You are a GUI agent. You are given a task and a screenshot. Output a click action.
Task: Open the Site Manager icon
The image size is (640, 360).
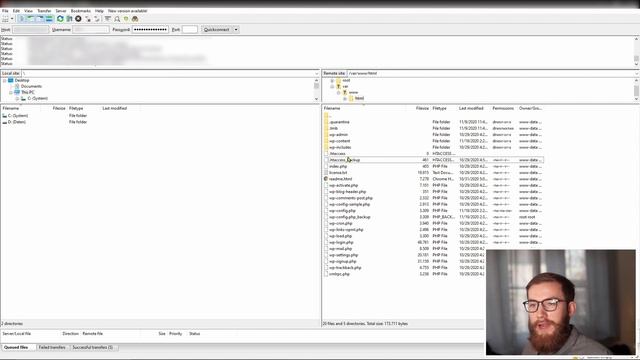5,19
